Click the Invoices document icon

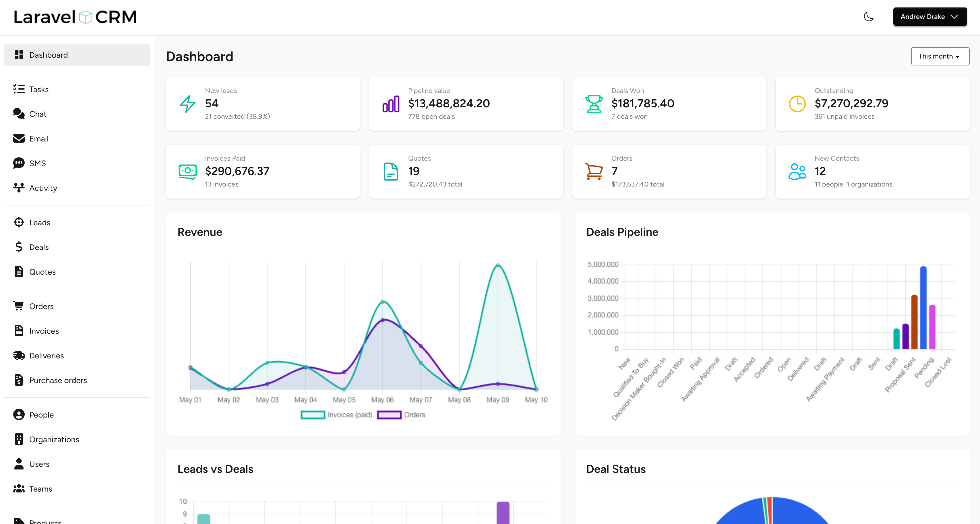[19, 331]
